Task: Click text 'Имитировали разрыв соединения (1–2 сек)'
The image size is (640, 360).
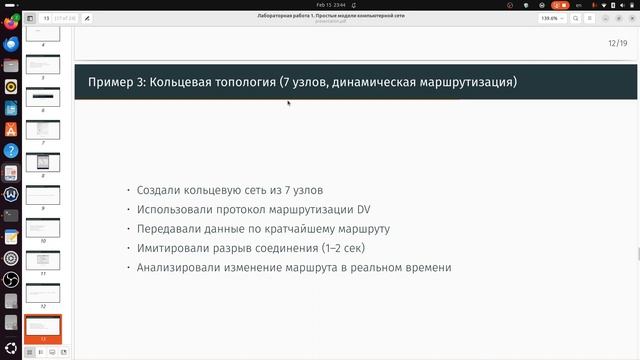Action: point(251,248)
